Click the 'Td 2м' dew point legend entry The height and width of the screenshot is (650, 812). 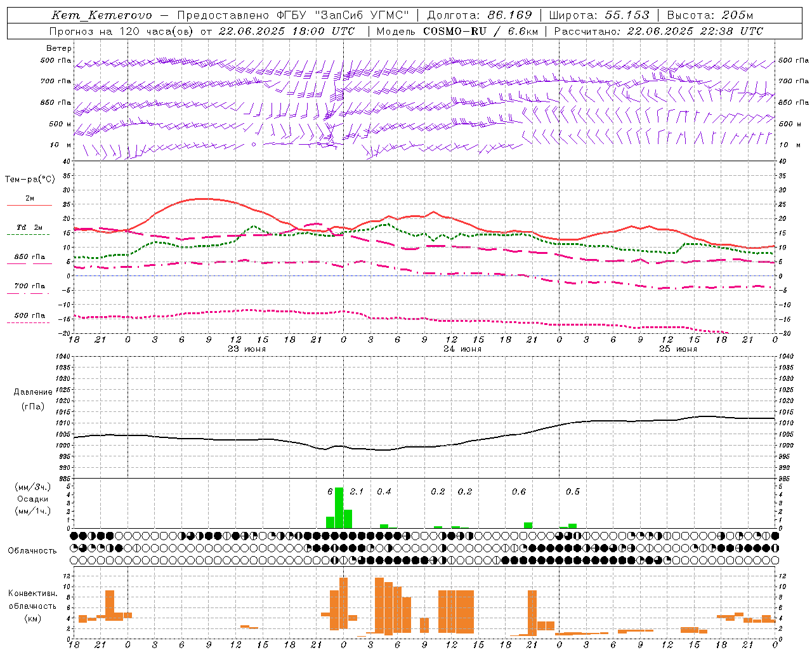[30, 227]
